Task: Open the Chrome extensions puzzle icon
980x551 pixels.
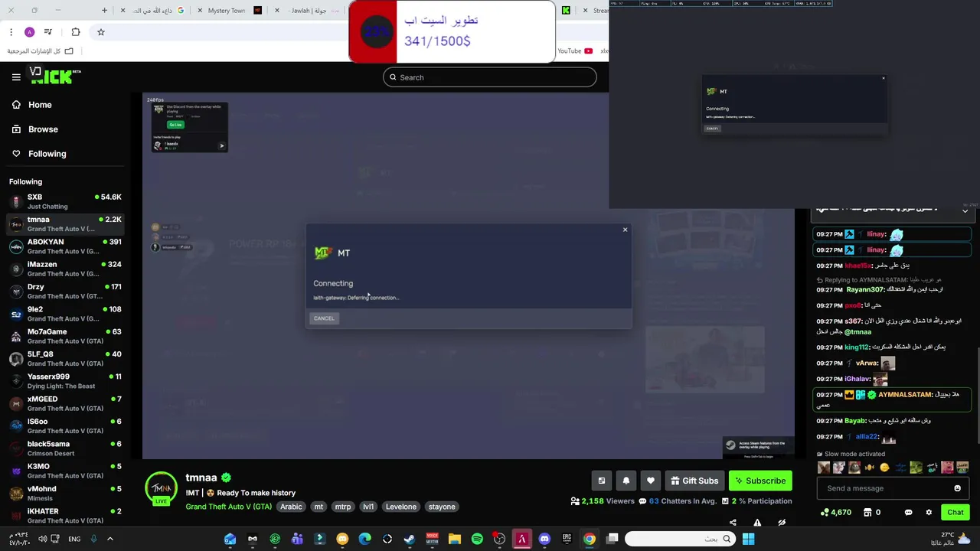Action: pos(75,32)
